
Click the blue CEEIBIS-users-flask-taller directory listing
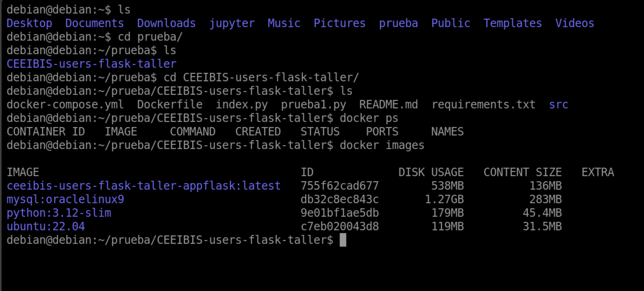tap(91, 64)
